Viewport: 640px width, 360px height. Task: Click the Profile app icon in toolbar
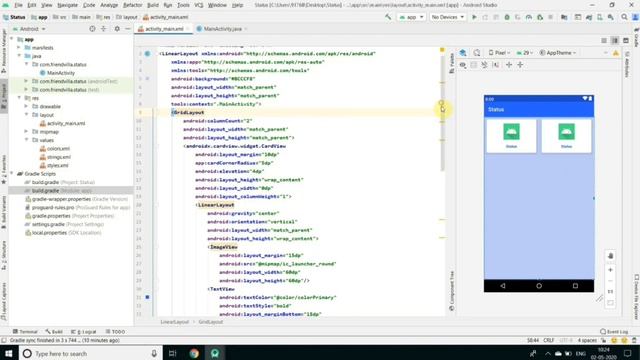point(529,17)
